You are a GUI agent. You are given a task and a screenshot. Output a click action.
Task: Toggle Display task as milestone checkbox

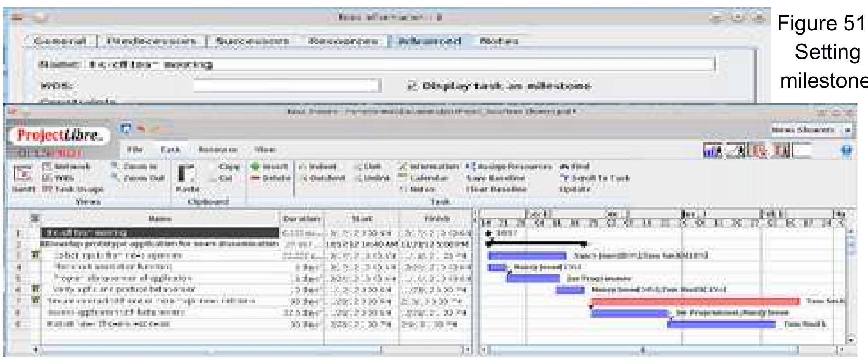click(412, 86)
